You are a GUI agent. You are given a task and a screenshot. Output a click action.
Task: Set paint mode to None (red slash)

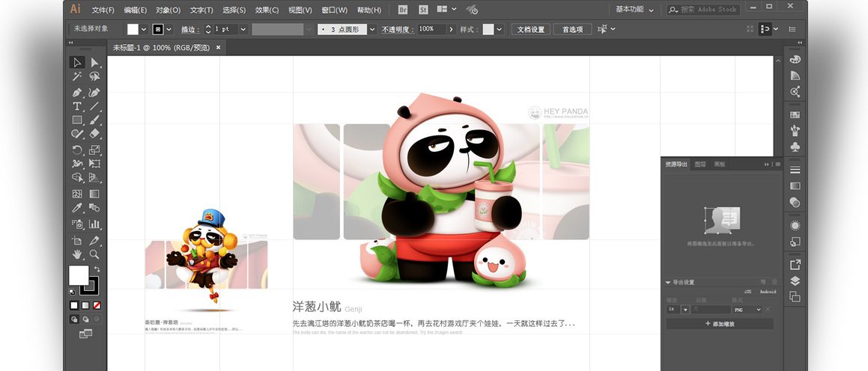(x=97, y=305)
